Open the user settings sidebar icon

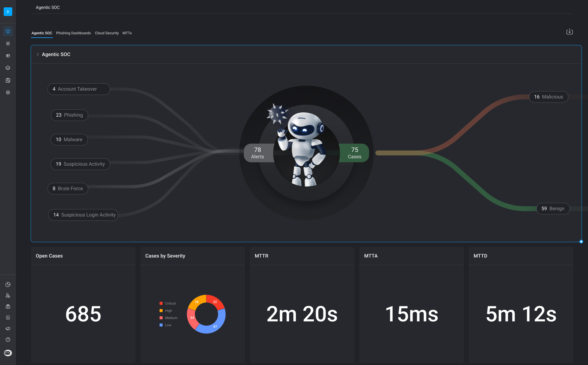tap(8, 295)
